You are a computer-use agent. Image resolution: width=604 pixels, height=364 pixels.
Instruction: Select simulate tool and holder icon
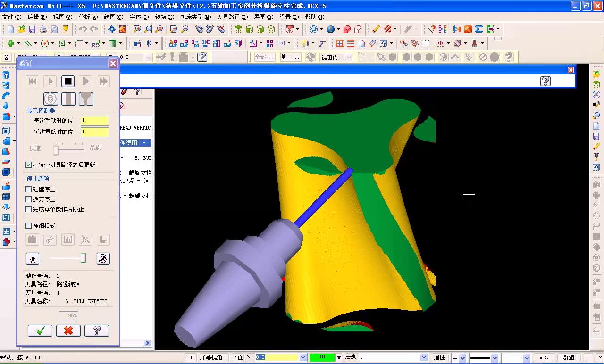tap(68, 99)
